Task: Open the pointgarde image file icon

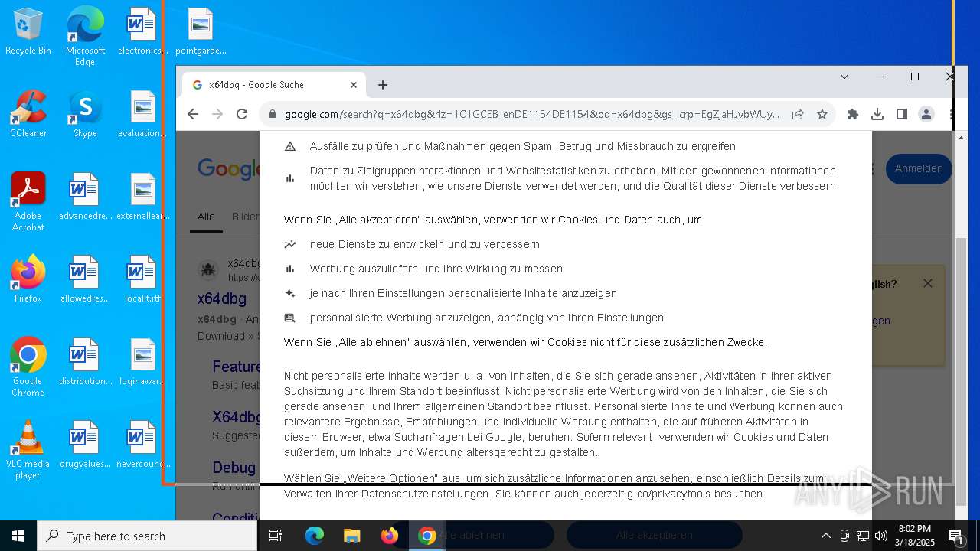Action: pos(201,31)
